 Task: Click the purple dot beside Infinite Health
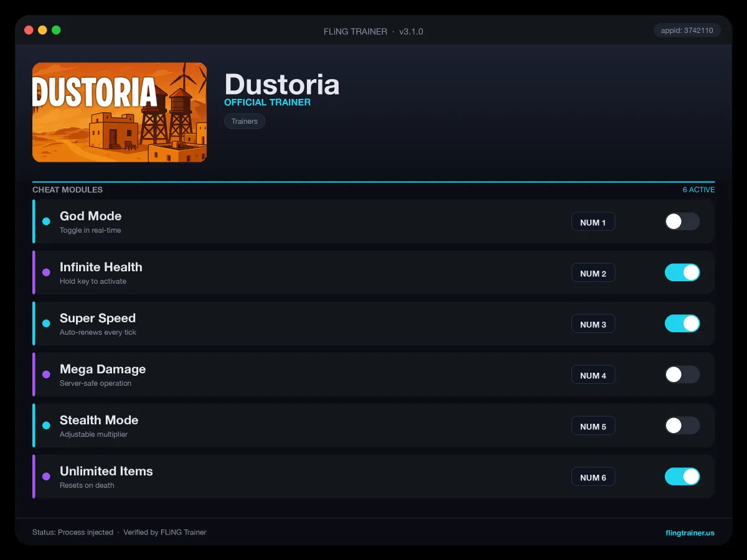tap(46, 273)
